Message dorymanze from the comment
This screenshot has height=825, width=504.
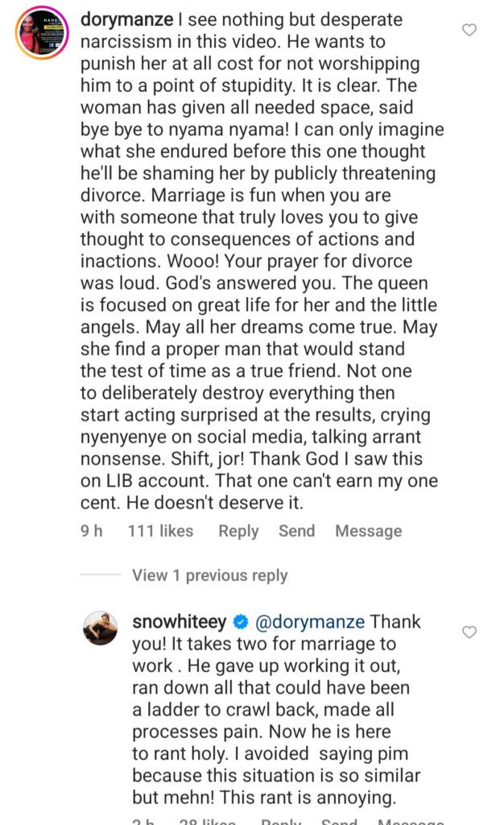pyautogui.click(x=368, y=531)
